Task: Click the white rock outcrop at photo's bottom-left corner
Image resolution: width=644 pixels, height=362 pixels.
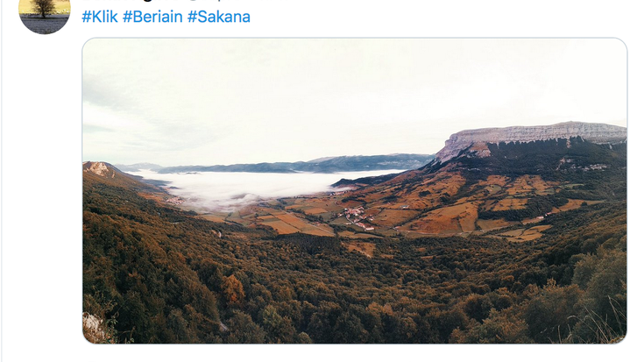Action: 92,327
